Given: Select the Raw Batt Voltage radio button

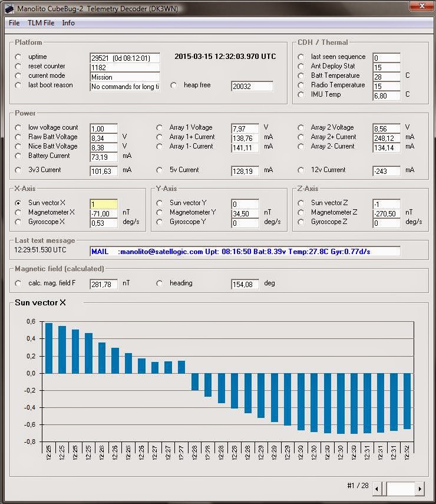Looking at the screenshot, I should click(x=18, y=137).
